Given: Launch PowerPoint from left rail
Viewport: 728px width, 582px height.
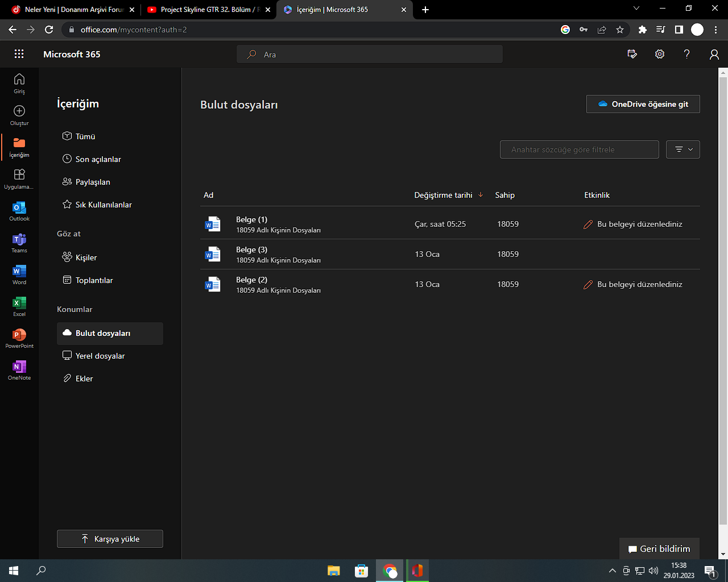Looking at the screenshot, I should (19, 338).
